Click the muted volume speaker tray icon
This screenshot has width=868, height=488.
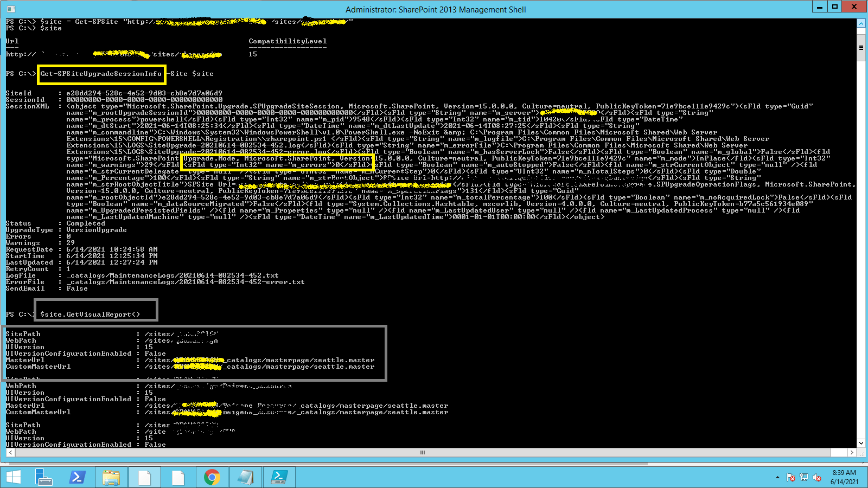[817, 478]
